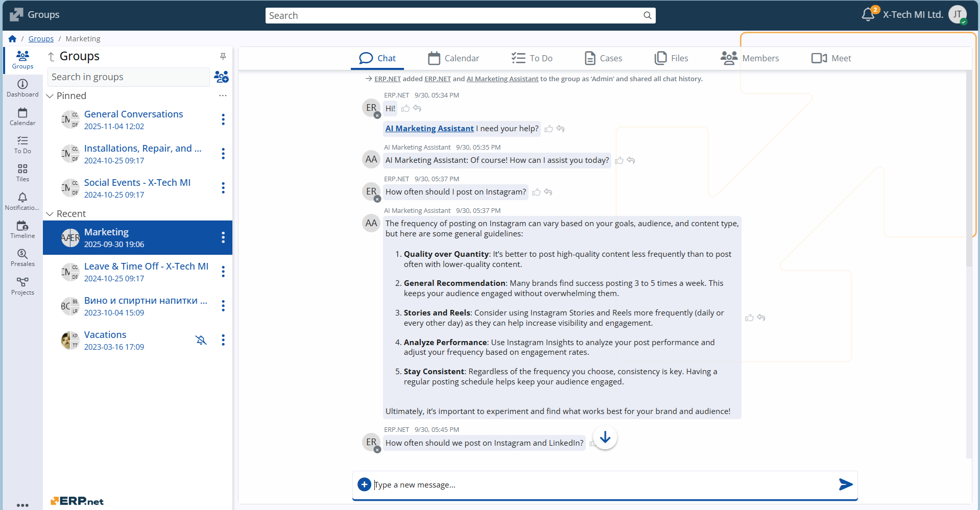
Task: Reply to 'How often should I post' message
Action: point(548,192)
